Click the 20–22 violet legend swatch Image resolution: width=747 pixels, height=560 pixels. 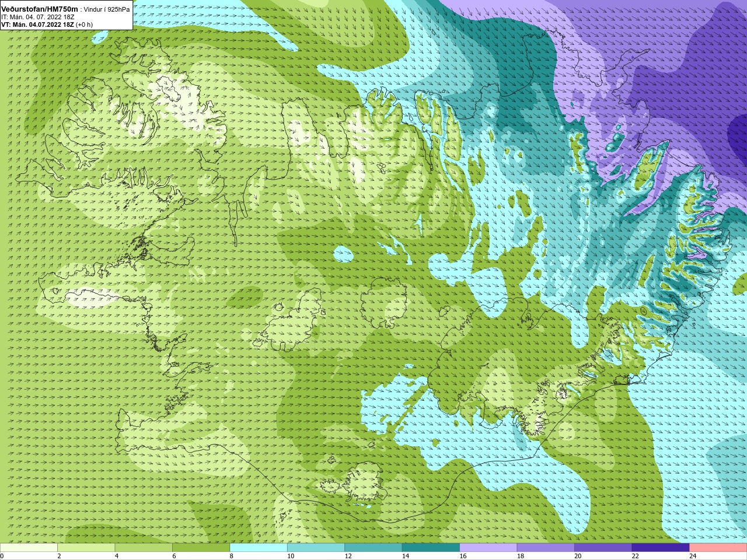point(603,548)
